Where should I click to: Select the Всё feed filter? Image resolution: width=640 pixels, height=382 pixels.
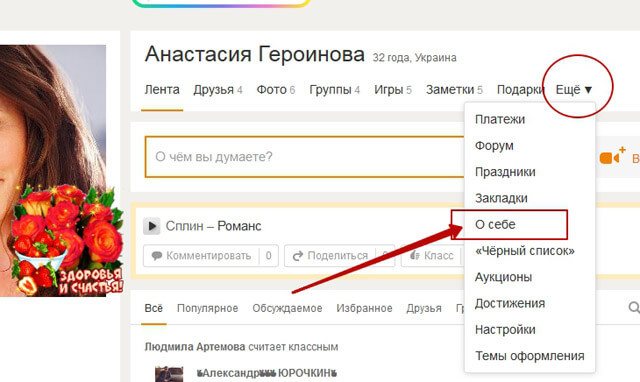153,308
